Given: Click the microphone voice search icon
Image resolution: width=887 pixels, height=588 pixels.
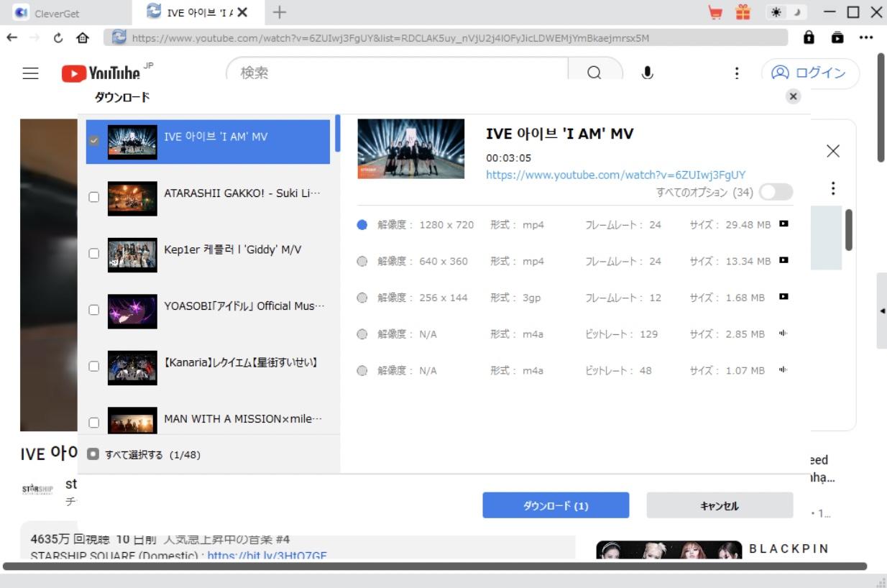Looking at the screenshot, I should [648, 73].
